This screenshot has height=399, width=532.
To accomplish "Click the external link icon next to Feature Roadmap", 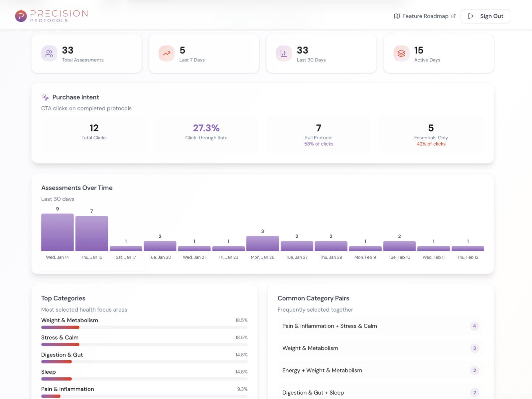I will (453, 16).
